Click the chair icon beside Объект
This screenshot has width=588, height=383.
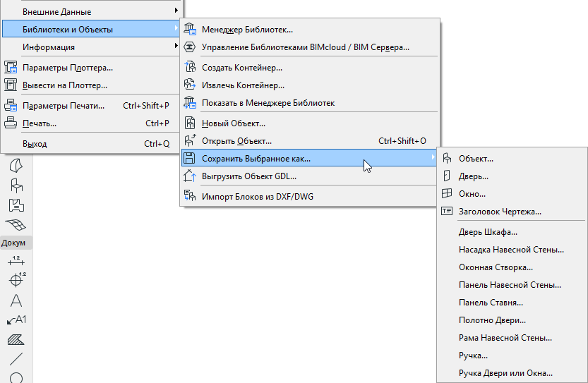(x=447, y=159)
